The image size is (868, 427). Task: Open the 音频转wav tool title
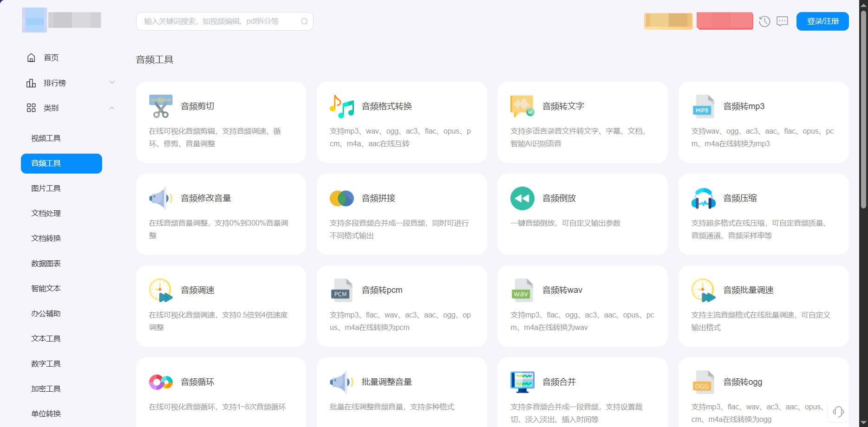562,290
